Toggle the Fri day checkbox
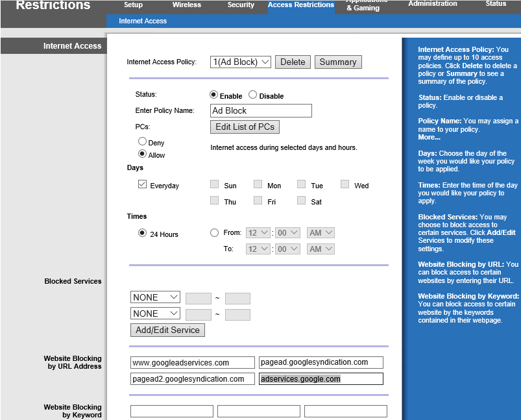The height and width of the screenshot is (420, 521). click(x=258, y=200)
